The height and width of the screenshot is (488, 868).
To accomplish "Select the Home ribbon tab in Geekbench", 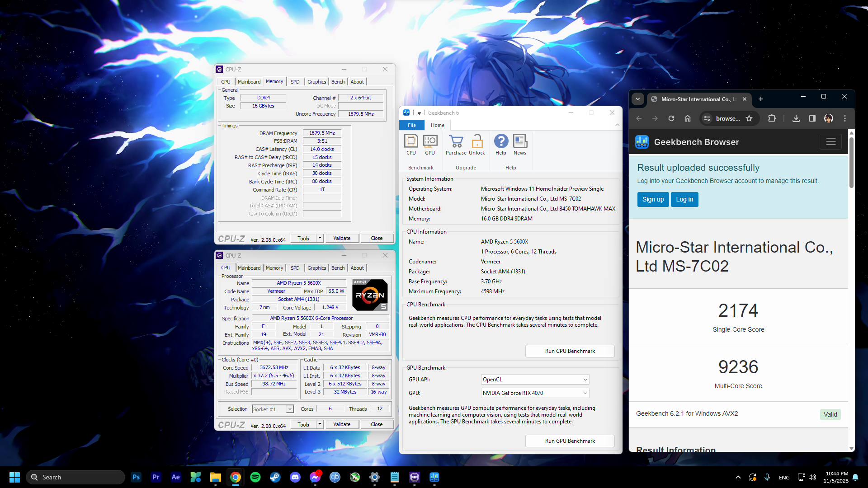I will tap(438, 125).
